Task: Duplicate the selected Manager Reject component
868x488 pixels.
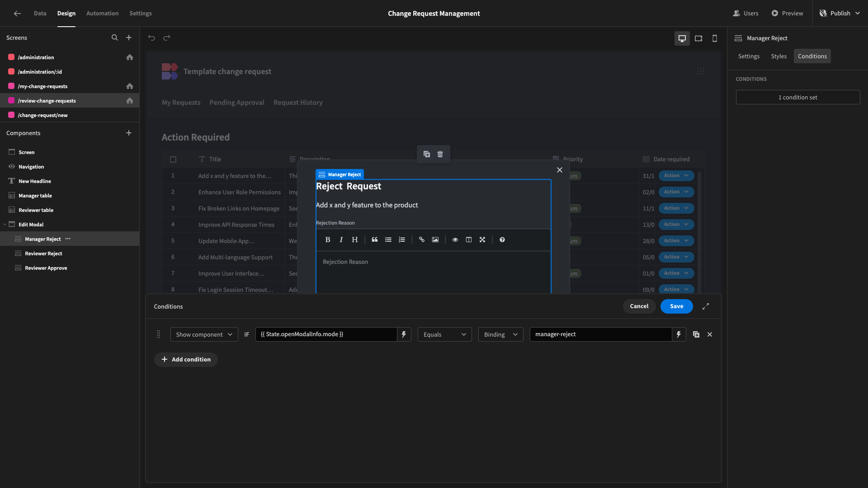Action: tap(427, 154)
